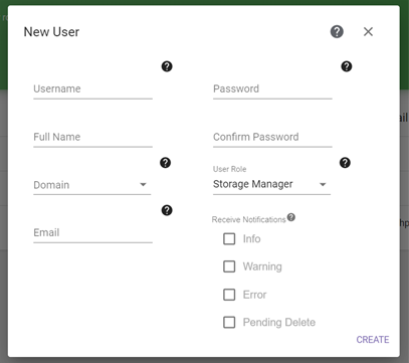Show help for the Domain dropdown
Viewport: 409px width, 363px height.
tap(165, 163)
